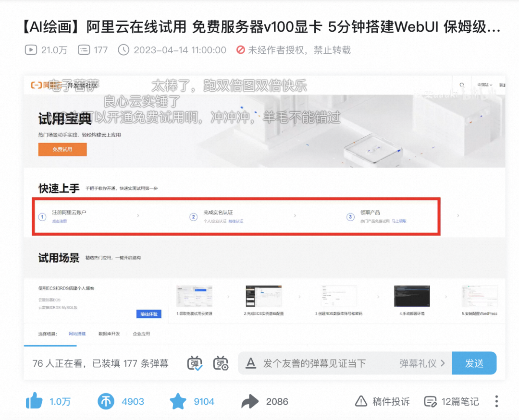Screen dimensions: 519x420
Task: Click the coin count 4903
Action: (133, 402)
